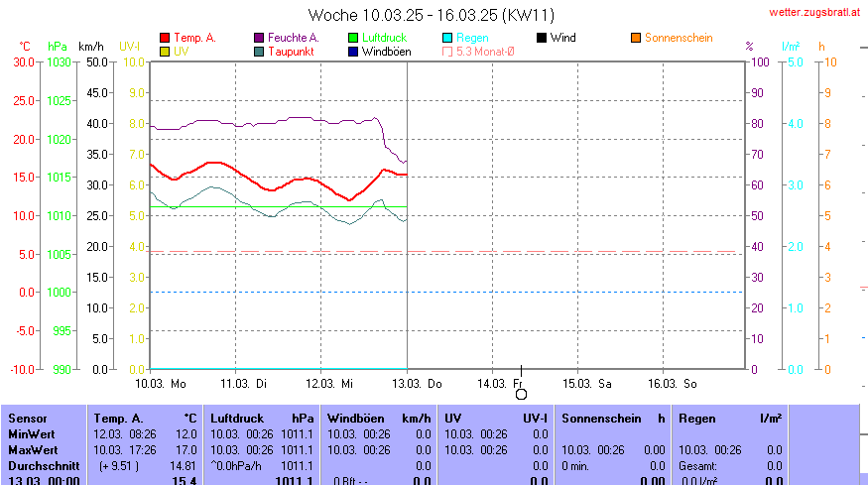Click the purple Feuchte A. legend square
868x485 pixels.
pyautogui.click(x=259, y=38)
